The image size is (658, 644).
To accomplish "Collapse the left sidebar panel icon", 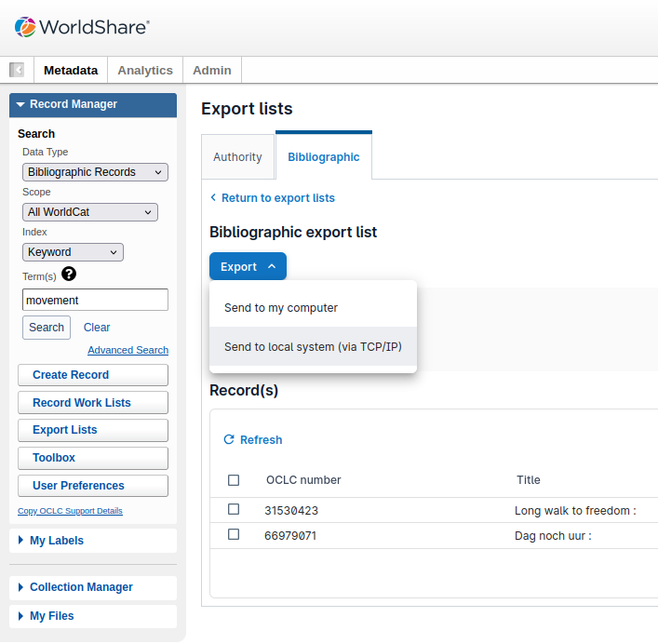I will [17, 70].
